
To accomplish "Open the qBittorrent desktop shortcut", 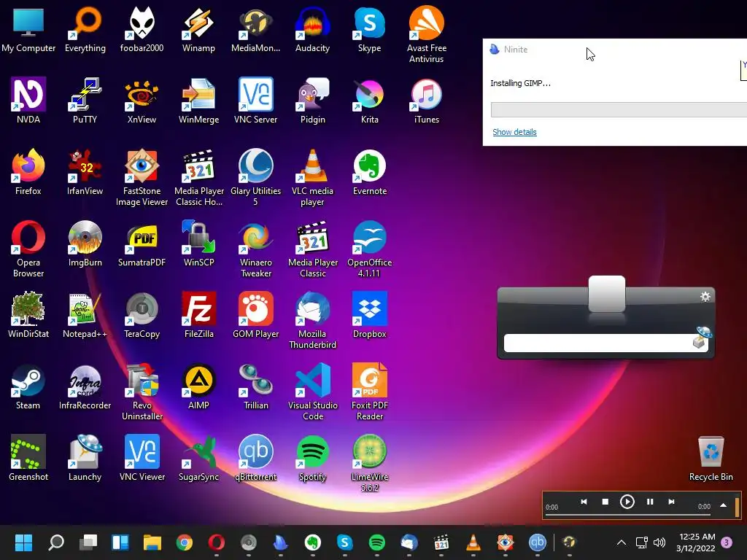I will tap(255, 458).
